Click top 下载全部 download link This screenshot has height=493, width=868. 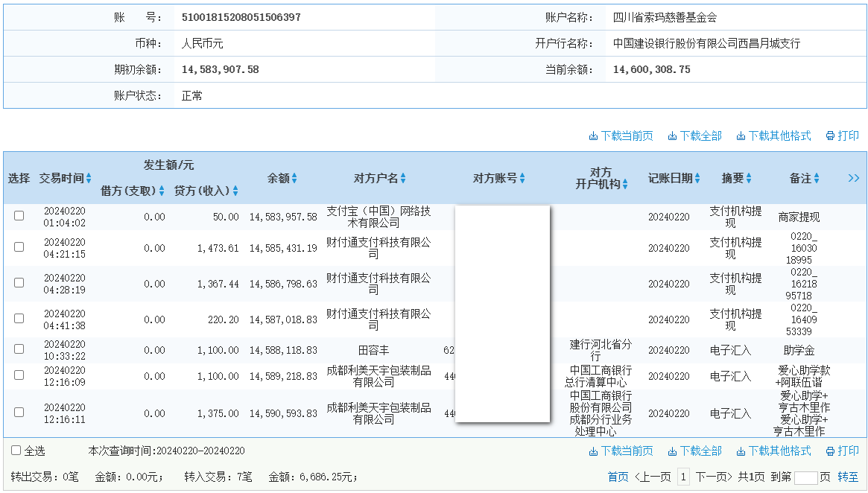coord(694,136)
